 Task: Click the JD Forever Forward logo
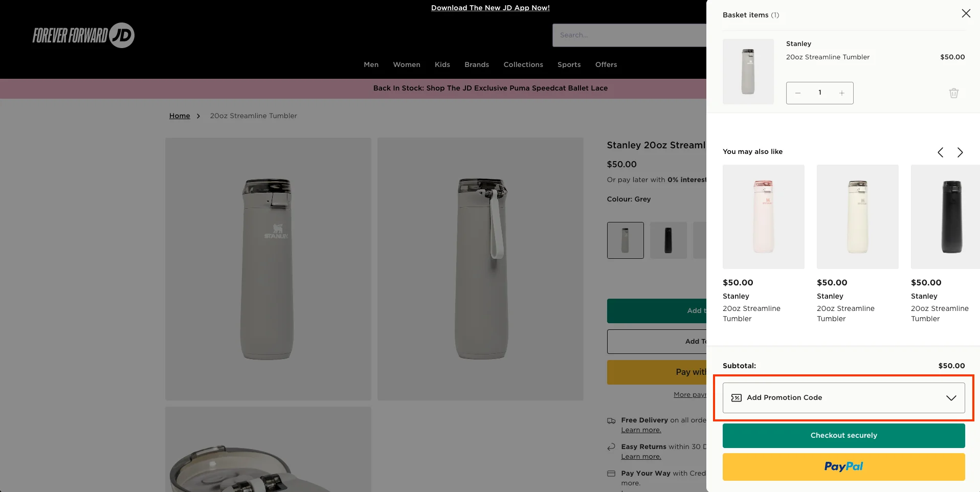pyautogui.click(x=83, y=35)
